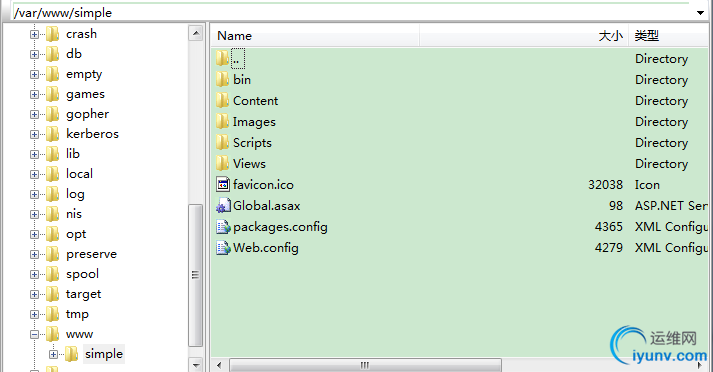
Task: Select the Images directory name
Action: coord(254,121)
